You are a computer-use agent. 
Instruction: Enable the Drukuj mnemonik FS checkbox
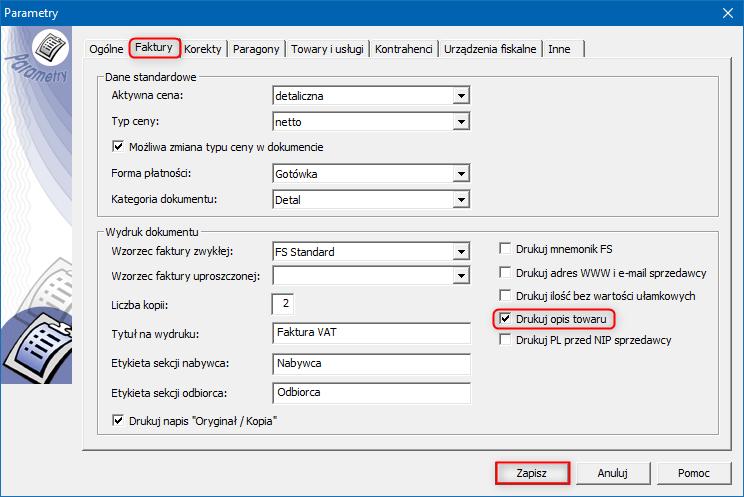click(505, 248)
